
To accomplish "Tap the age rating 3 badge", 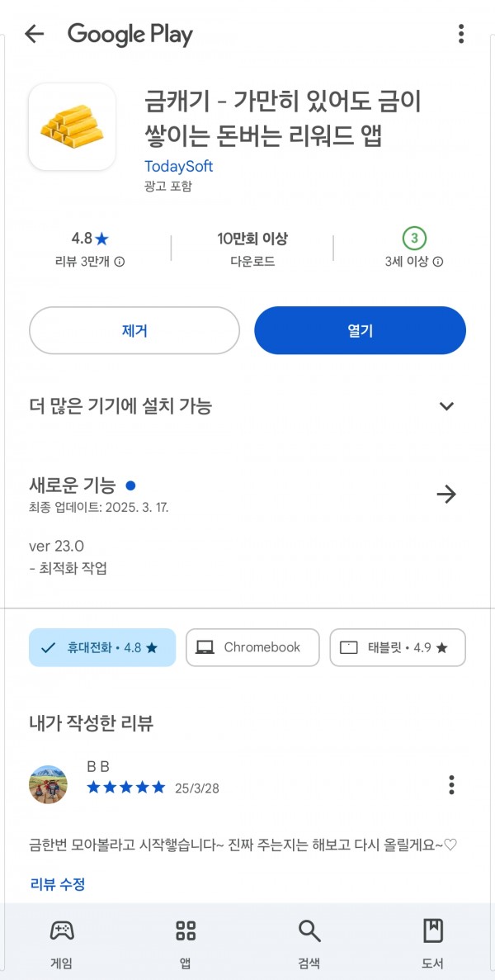I will point(414,238).
